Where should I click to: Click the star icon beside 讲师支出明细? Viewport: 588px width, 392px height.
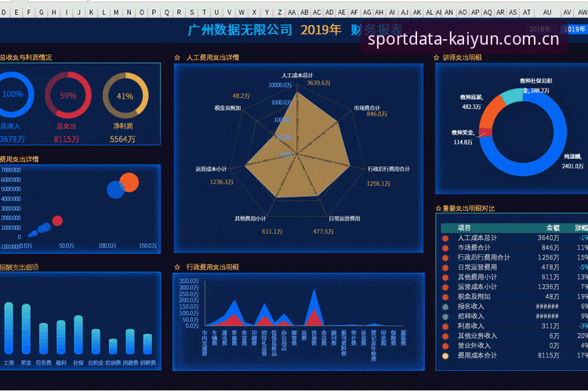click(436, 58)
